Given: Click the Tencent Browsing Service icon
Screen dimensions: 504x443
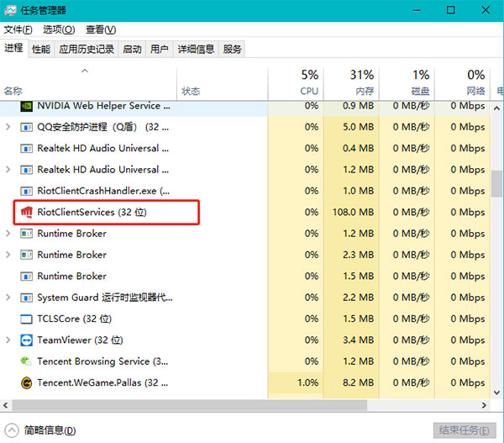Looking at the screenshot, I should point(26,361).
